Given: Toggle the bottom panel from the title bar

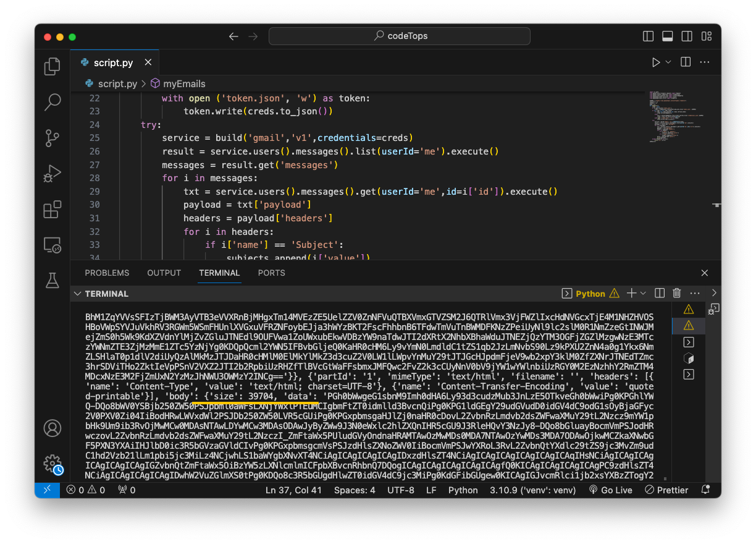Looking at the screenshot, I should coord(668,36).
